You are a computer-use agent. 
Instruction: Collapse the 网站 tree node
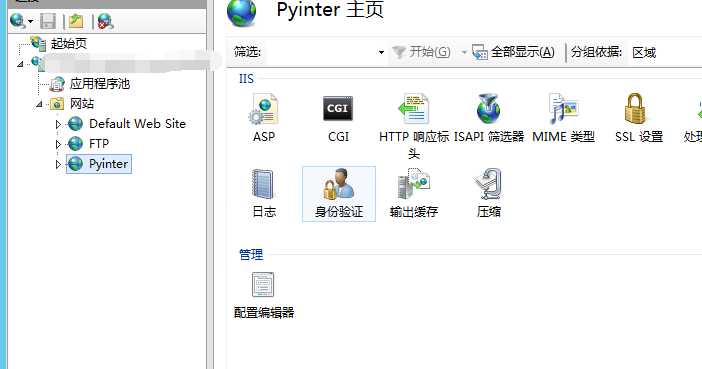[39, 104]
